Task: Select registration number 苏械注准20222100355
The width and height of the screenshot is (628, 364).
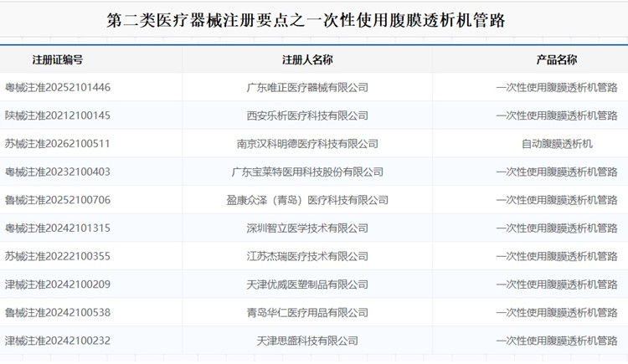Action: pos(58,256)
